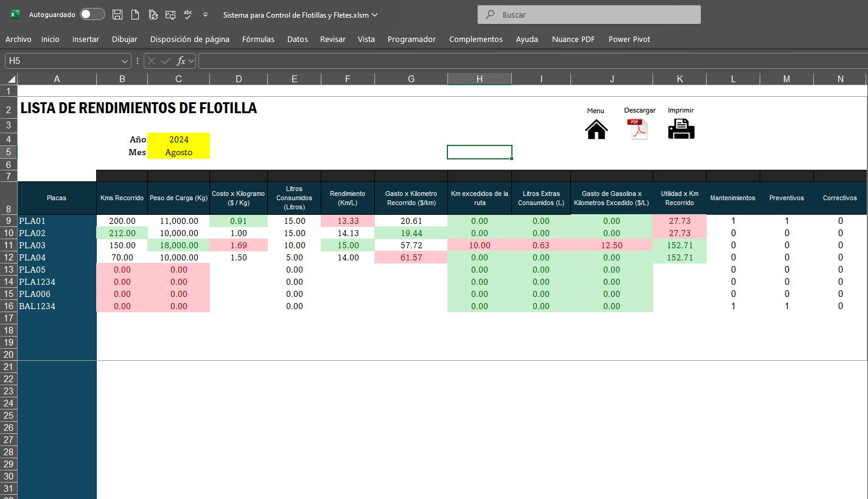
Task: Open filename dropdown next to workbook title
Action: pos(375,15)
